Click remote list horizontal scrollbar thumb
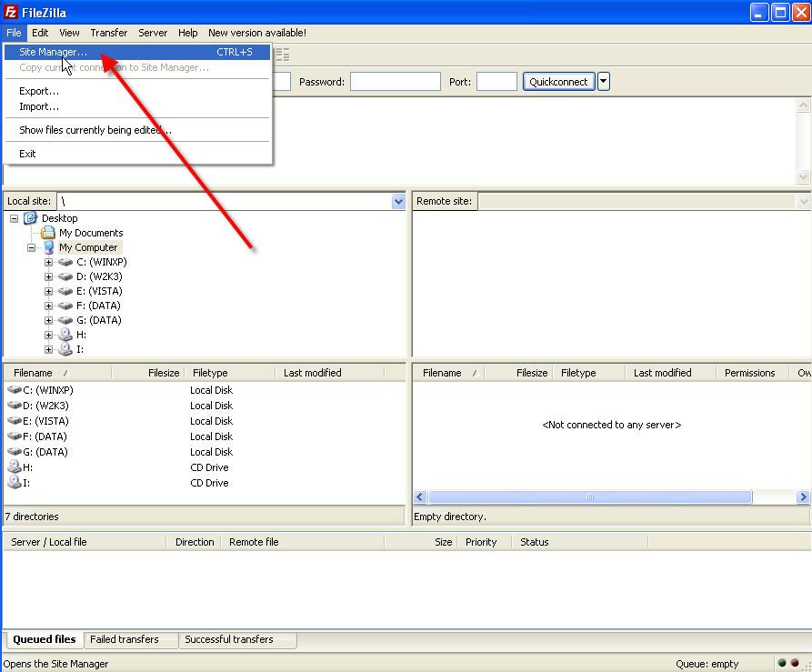Image resolution: width=812 pixels, height=672 pixels. pyautogui.click(x=590, y=497)
